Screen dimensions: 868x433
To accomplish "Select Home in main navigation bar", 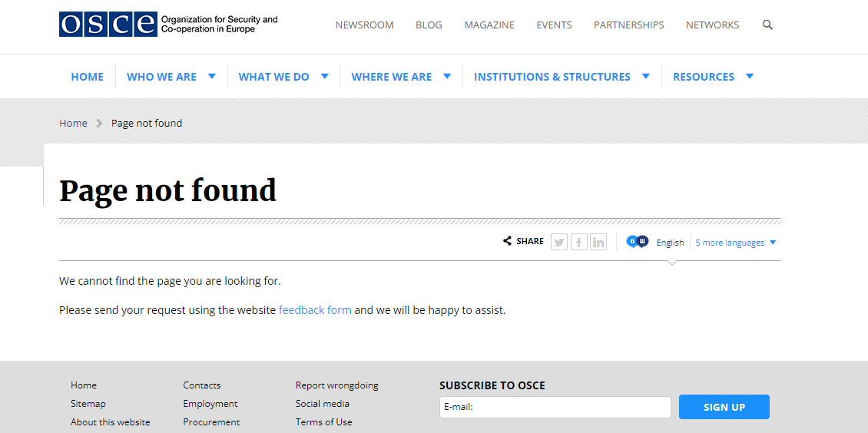I will coord(88,77).
